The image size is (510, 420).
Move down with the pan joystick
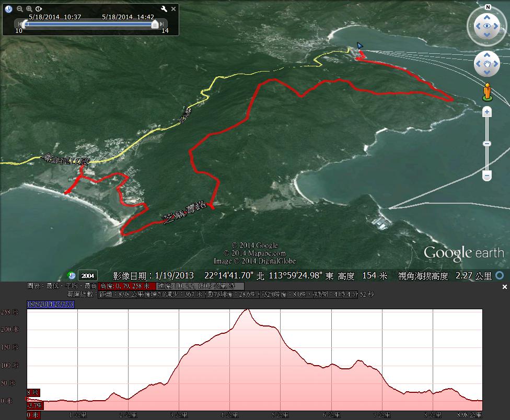point(487,72)
